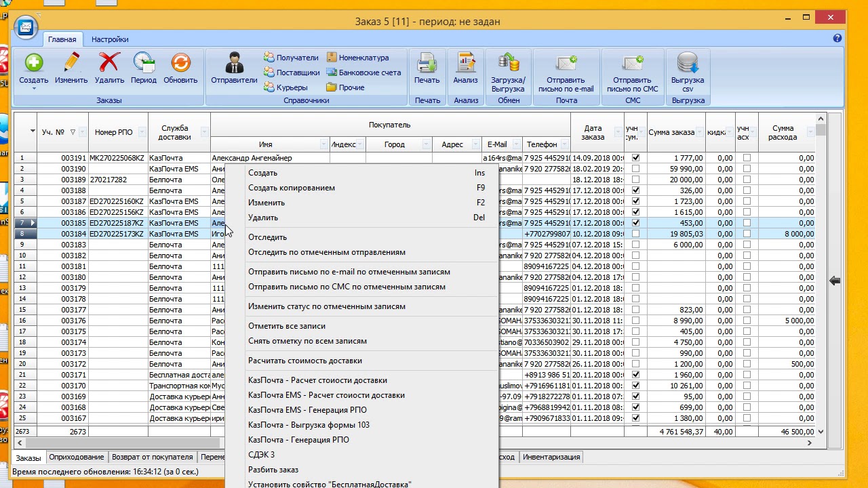Open filter dropdown on Телефон column
The width and height of the screenshot is (868, 488).
565,144
